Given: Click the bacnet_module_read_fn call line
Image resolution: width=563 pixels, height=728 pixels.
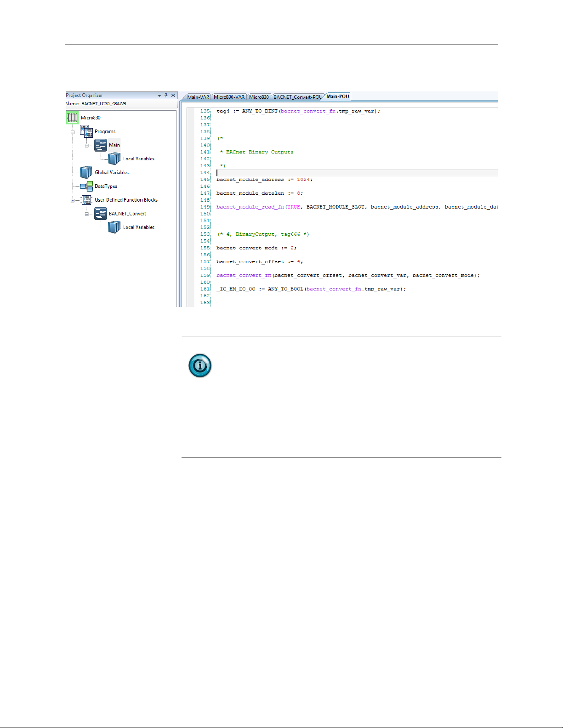Looking at the screenshot, I should (357, 207).
